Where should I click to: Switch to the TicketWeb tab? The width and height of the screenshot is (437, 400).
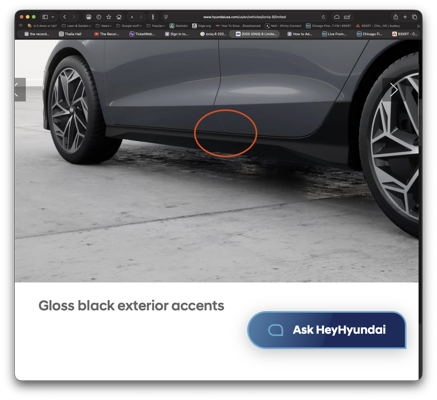click(x=143, y=34)
